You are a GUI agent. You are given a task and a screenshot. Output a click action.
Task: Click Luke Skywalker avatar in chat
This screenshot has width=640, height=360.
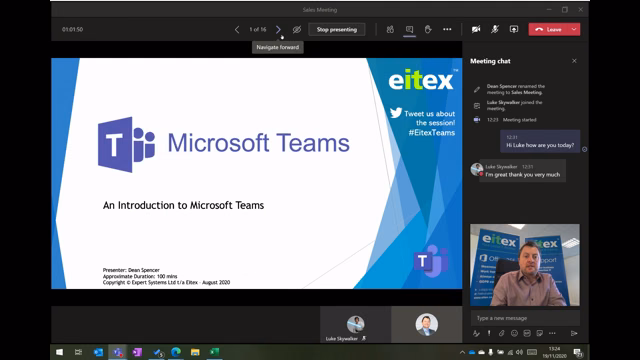476,169
